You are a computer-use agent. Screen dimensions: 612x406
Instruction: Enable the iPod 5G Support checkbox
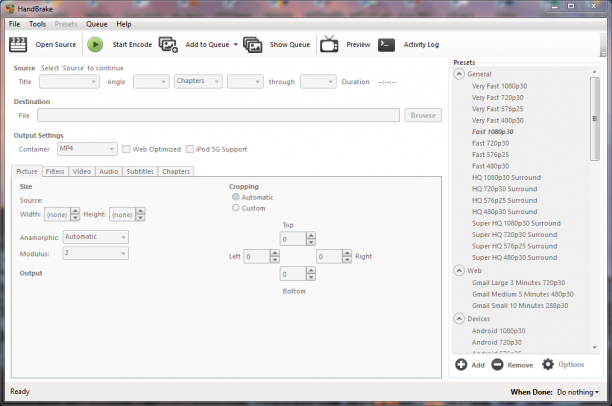pyautogui.click(x=190, y=149)
